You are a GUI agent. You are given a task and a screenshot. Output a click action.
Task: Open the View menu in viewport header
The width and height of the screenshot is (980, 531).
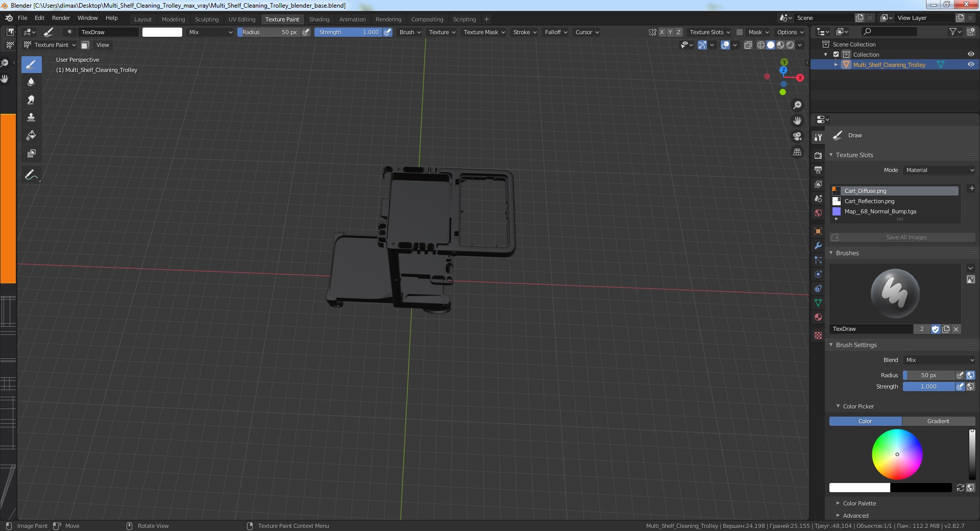click(x=103, y=45)
